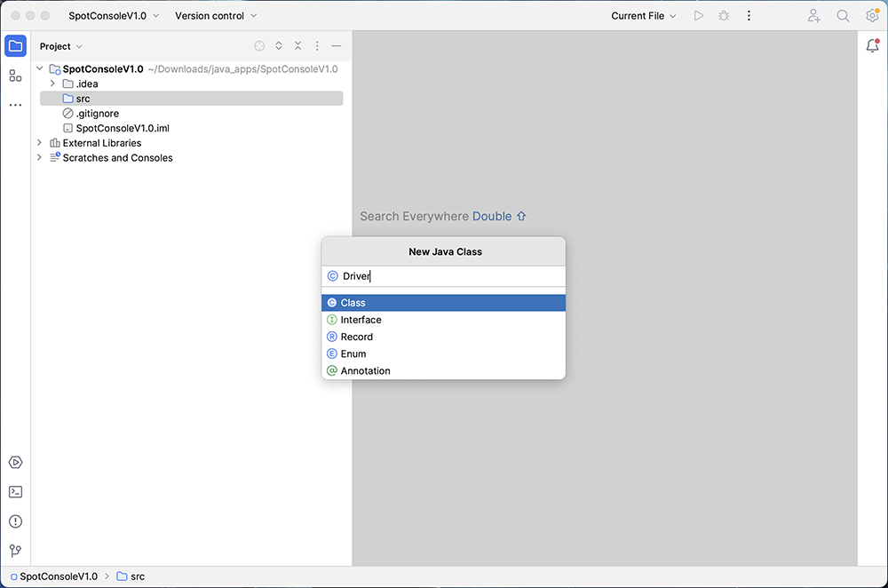Open the Version control dropdown
Viewport: 888px width, 588px height.
216,16
